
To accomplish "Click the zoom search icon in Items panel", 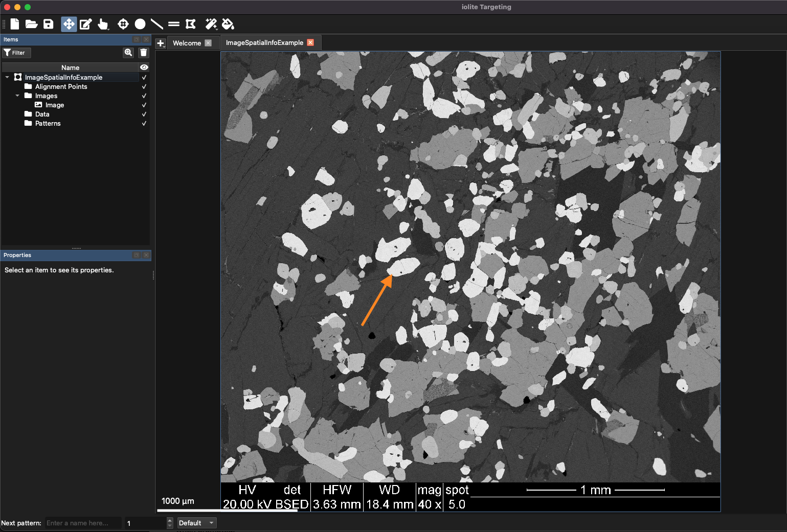I will click(128, 52).
